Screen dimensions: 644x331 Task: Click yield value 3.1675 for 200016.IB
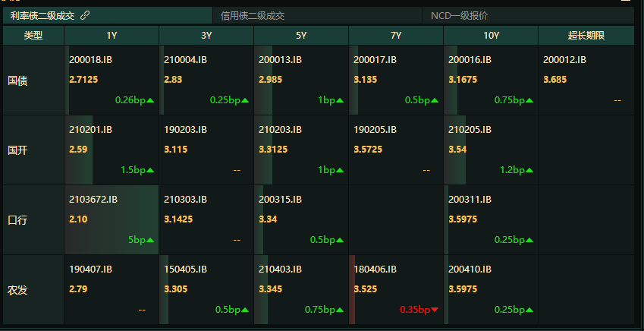463,80
